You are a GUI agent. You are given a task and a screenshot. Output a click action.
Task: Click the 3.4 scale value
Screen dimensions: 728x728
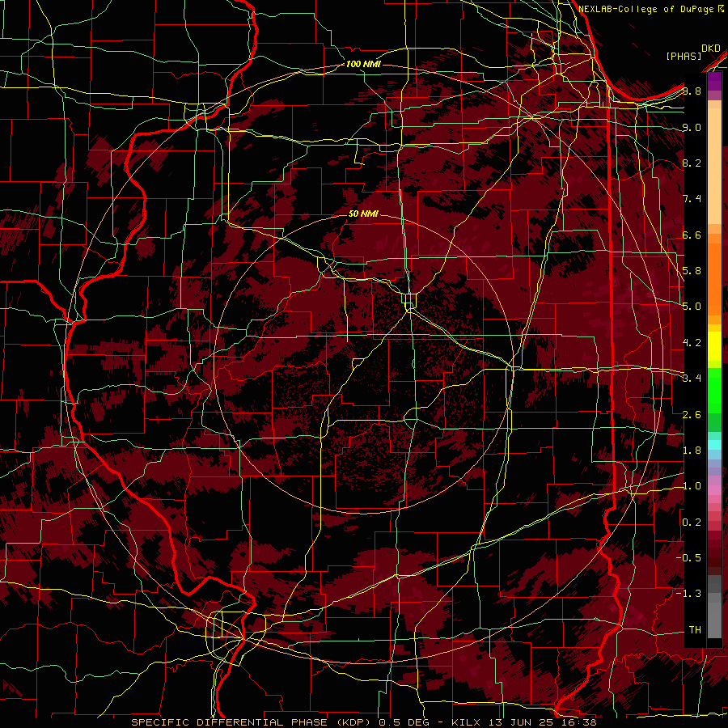point(692,379)
